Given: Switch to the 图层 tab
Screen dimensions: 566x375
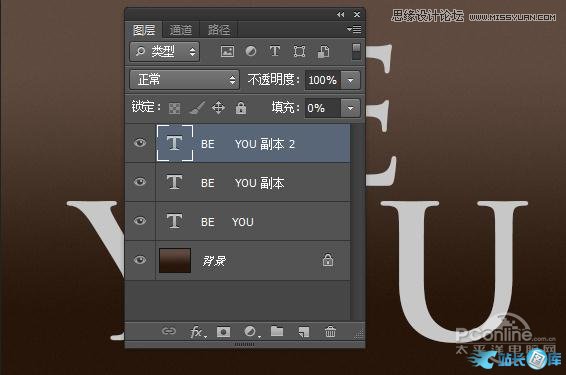Looking at the screenshot, I should point(144,30).
